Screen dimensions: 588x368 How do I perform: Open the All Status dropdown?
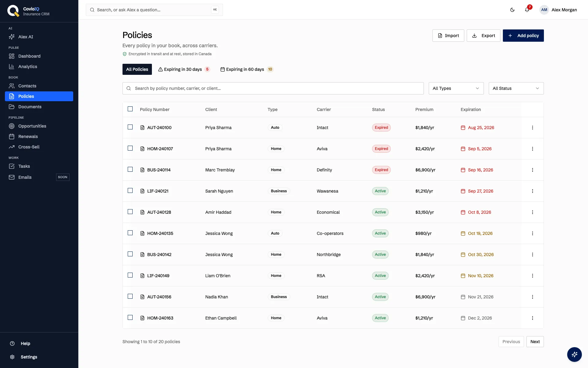tap(516, 88)
